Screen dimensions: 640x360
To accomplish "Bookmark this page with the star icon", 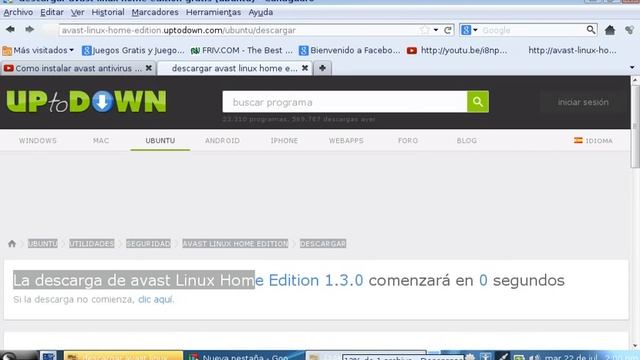I will point(425,30).
